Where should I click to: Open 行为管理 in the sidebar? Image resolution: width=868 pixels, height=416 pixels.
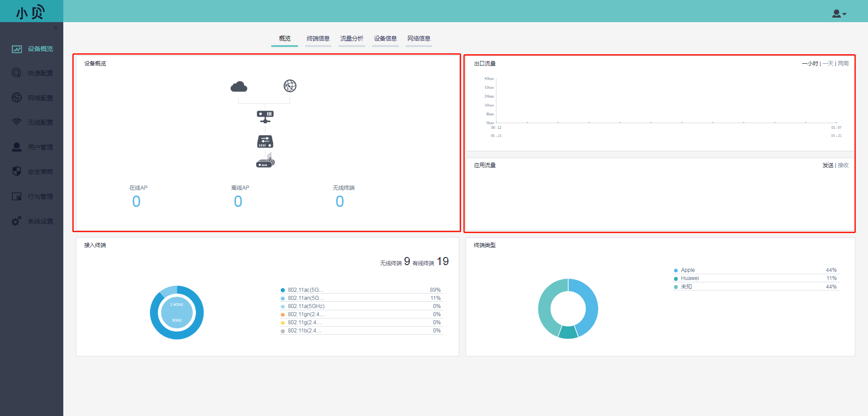40,196
